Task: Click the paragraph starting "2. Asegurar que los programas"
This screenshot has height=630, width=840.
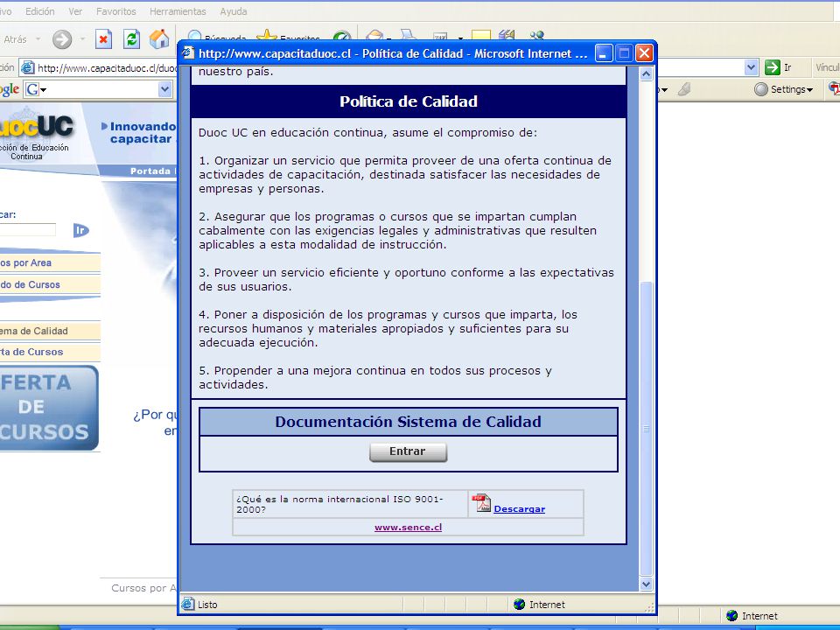Action: [397, 230]
